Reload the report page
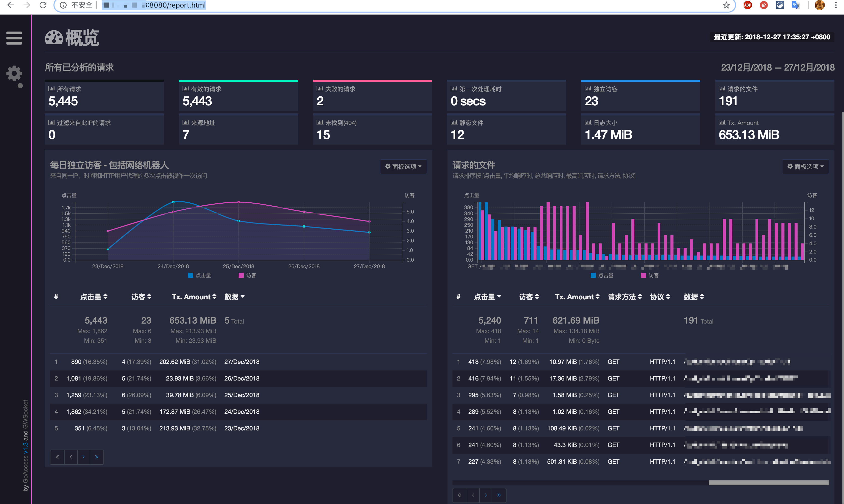The height and width of the screenshot is (504, 844). 43,5
